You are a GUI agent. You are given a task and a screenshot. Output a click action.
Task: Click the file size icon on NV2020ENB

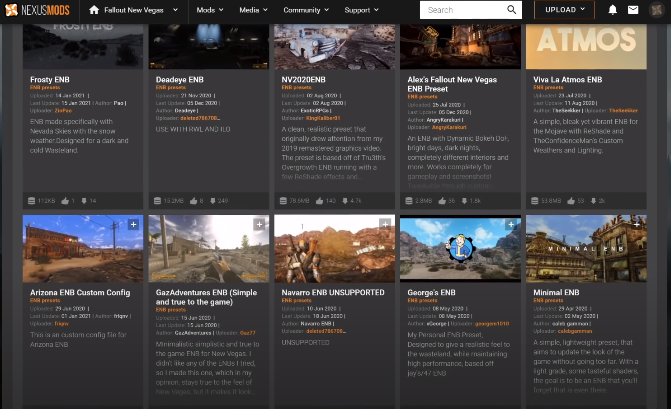[x=283, y=201]
